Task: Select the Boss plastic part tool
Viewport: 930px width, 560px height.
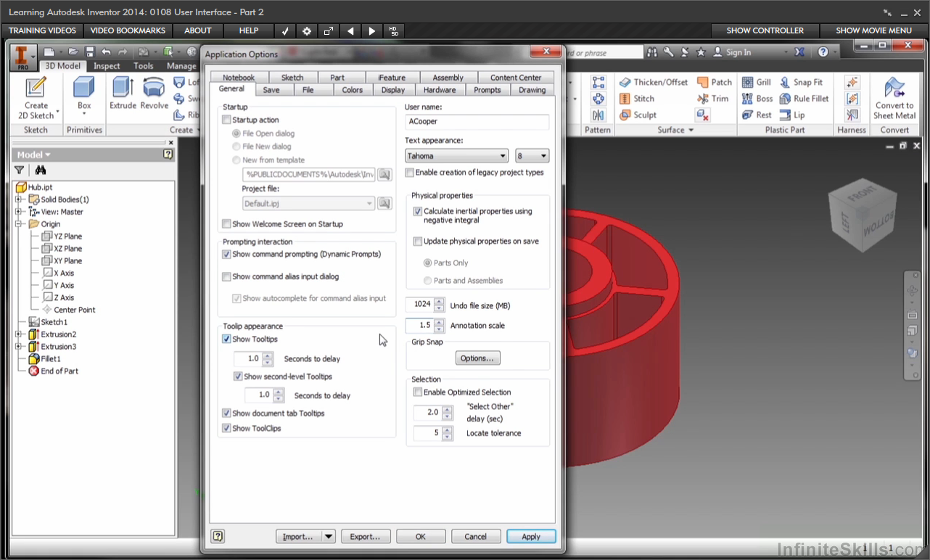Action: [x=757, y=99]
